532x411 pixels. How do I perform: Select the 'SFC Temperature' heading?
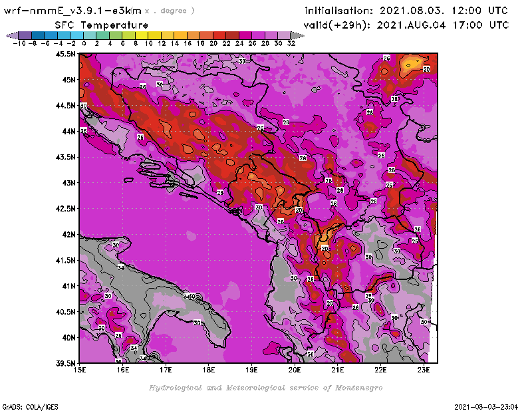point(102,25)
